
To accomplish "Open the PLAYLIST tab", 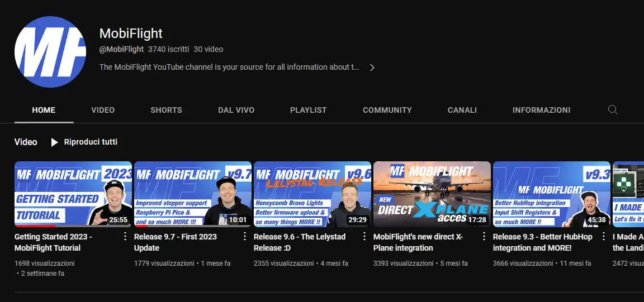I will click(308, 110).
